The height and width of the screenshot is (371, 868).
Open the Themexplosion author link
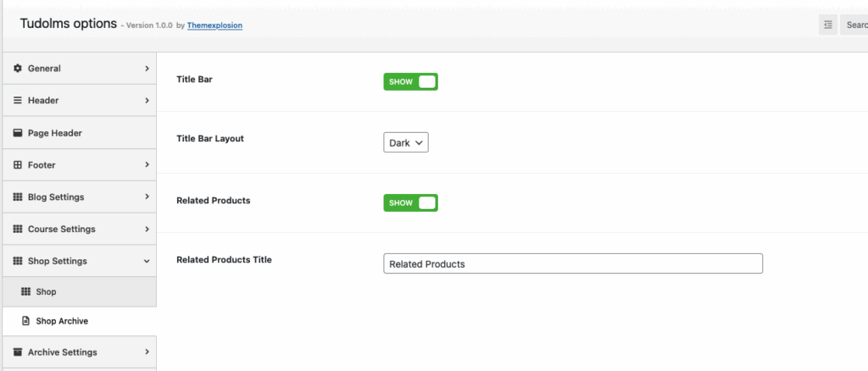(x=214, y=25)
